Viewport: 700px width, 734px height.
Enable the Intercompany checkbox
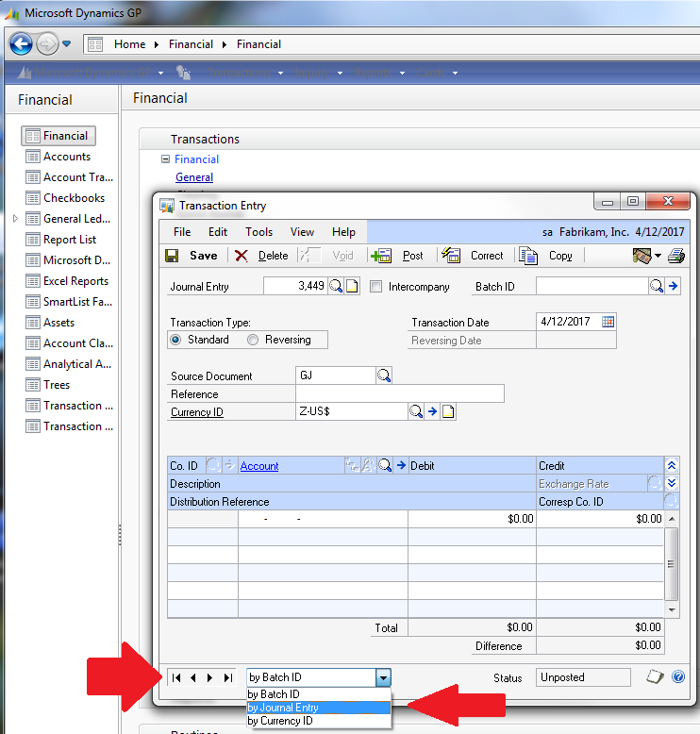(376, 287)
